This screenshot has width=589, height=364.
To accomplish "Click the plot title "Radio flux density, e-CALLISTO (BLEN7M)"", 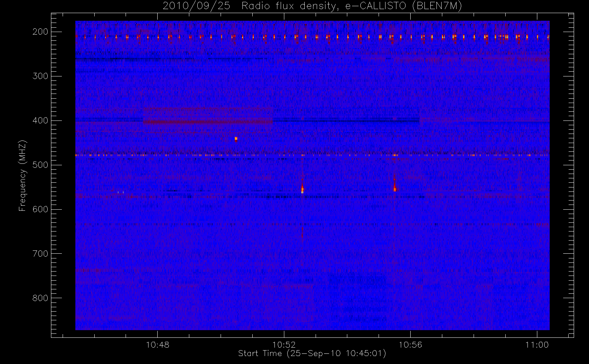I will 352,6.
